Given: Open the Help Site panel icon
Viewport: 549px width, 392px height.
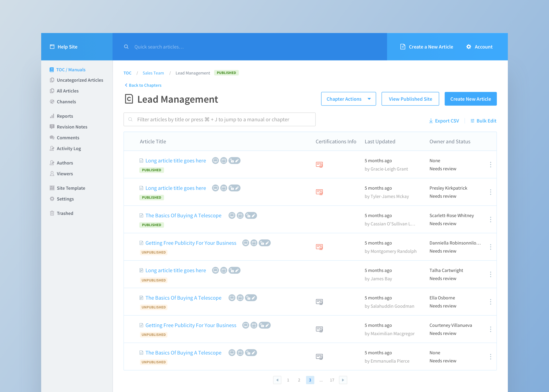Looking at the screenshot, I should (x=52, y=47).
